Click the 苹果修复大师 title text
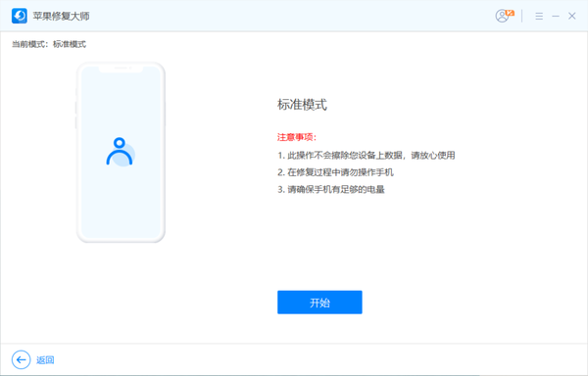The width and height of the screenshot is (588, 376). pyautogui.click(x=61, y=16)
